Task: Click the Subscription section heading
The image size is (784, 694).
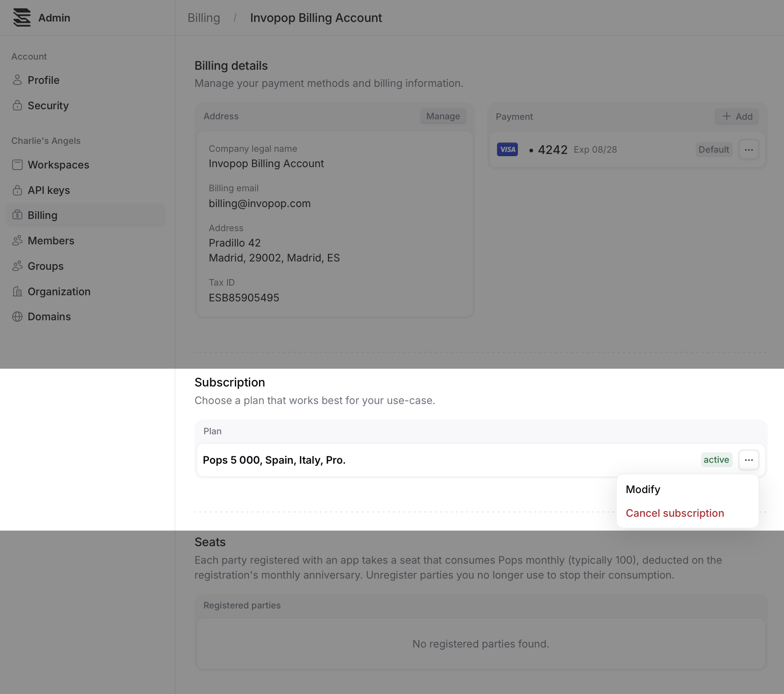Action: [230, 383]
